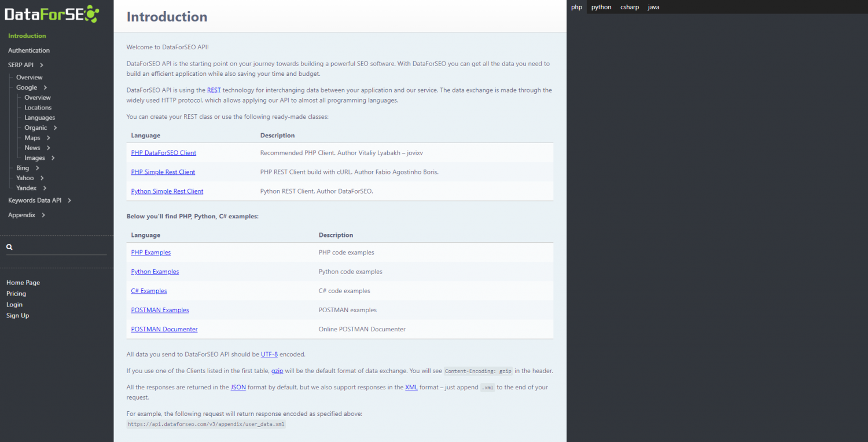This screenshot has height=442, width=868.
Task: Open the Sign Up page
Action: (17, 315)
